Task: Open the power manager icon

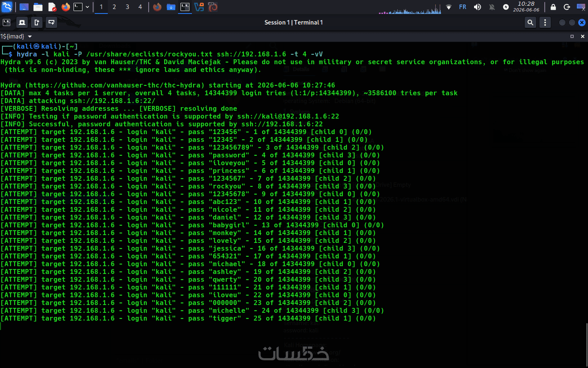Action: point(506,7)
